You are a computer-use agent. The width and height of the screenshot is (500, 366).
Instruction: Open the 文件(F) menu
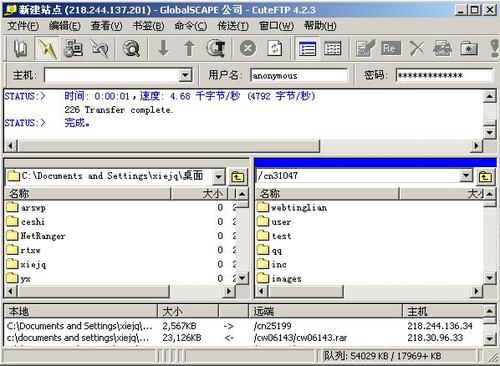click(x=23, y=26)
